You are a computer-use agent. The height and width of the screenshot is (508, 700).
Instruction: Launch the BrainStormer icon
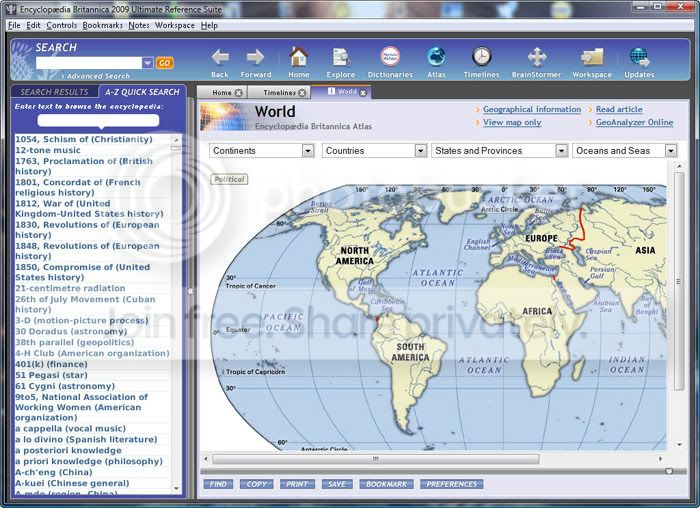point(537,57)
